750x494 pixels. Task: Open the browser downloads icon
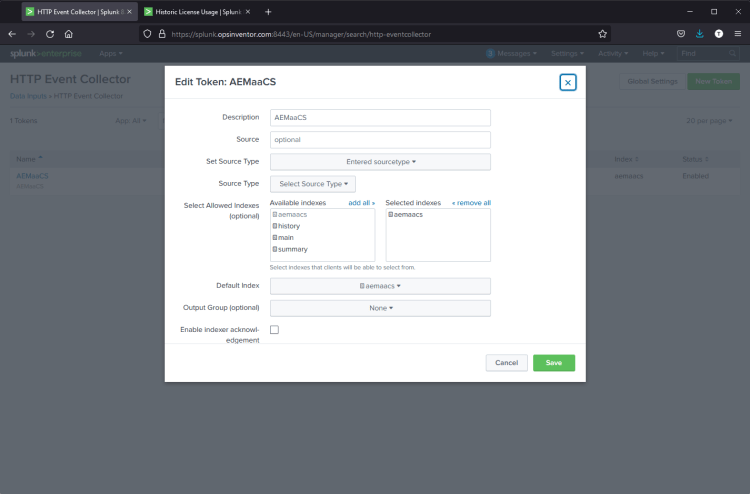pyautogui.click(x=699, y=34)
